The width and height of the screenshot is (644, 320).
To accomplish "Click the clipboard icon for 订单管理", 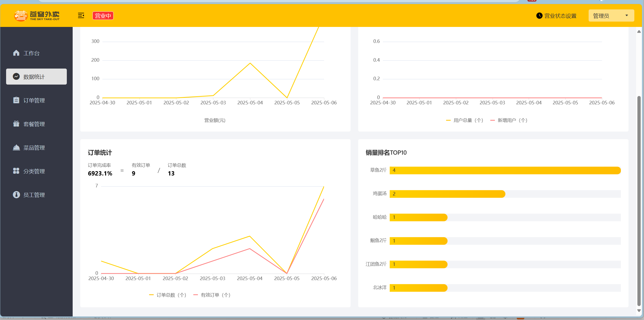I will 16,100.
